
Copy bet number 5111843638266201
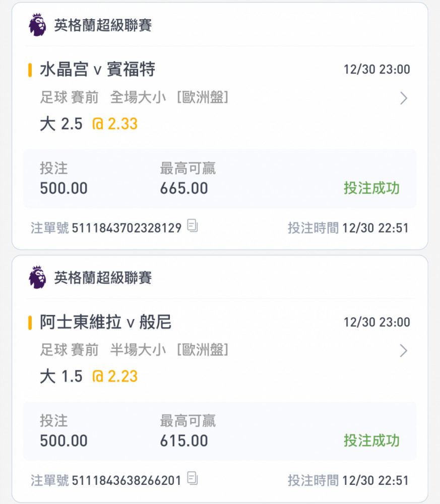coord(192,479)
